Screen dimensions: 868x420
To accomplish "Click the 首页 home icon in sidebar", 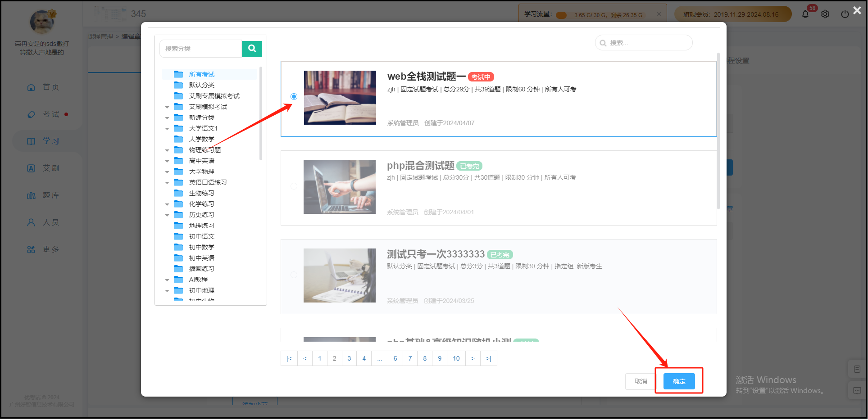I will coord(31,87).
